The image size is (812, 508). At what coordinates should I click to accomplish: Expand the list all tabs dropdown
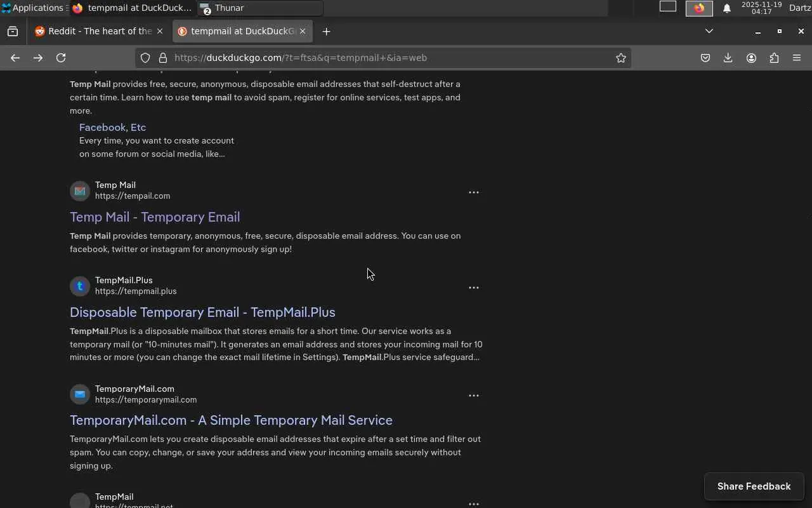[709, 31]
